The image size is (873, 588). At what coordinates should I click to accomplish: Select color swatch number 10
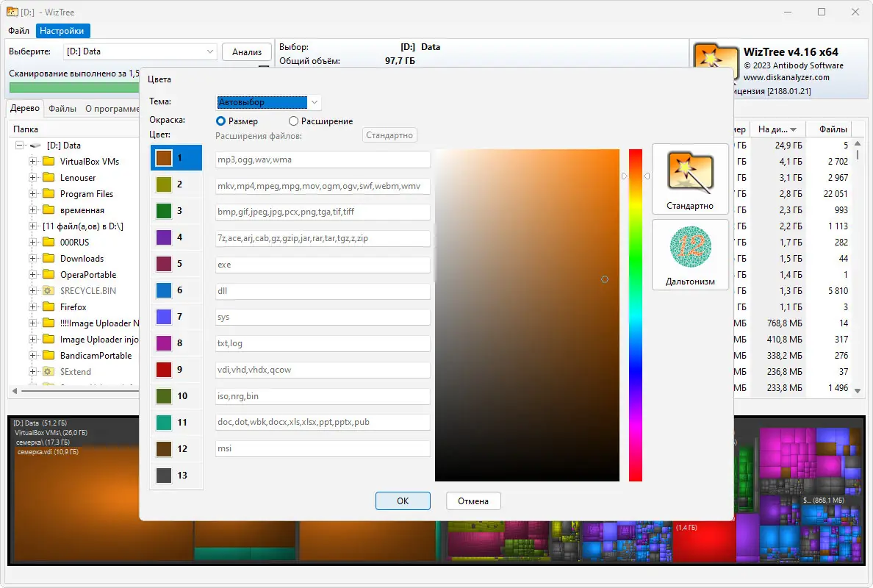click(164, 396)
